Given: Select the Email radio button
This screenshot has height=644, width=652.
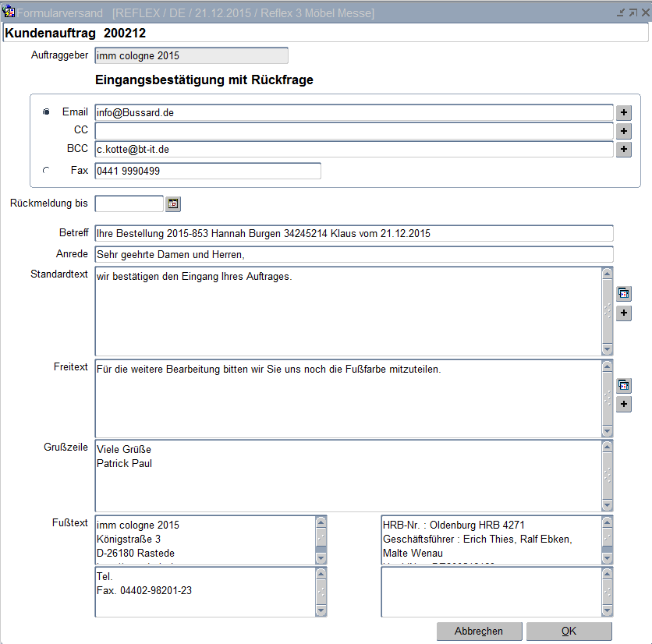Looking at the screenshot, I should click(46, 112).
